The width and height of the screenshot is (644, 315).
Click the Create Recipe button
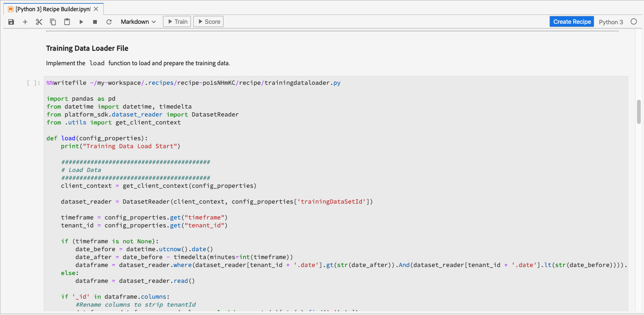(x=572, y=21)
